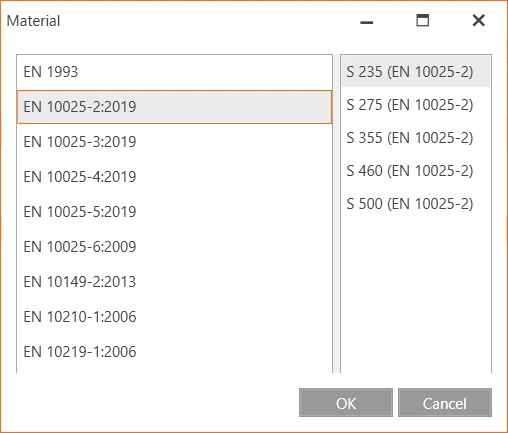Click Cancel to discard selection
This screenshot has width=508, height=433.
(x=445, y=403)
